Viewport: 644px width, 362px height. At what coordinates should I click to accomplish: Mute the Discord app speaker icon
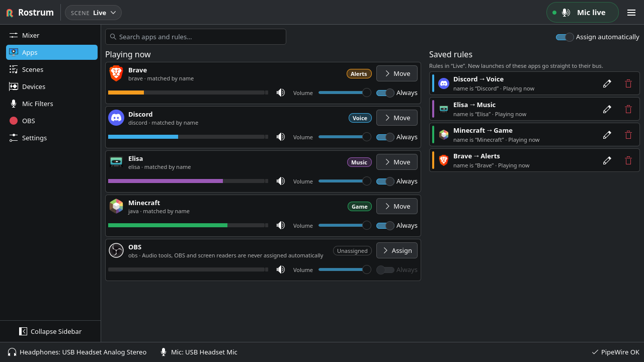tap(281, 137)
